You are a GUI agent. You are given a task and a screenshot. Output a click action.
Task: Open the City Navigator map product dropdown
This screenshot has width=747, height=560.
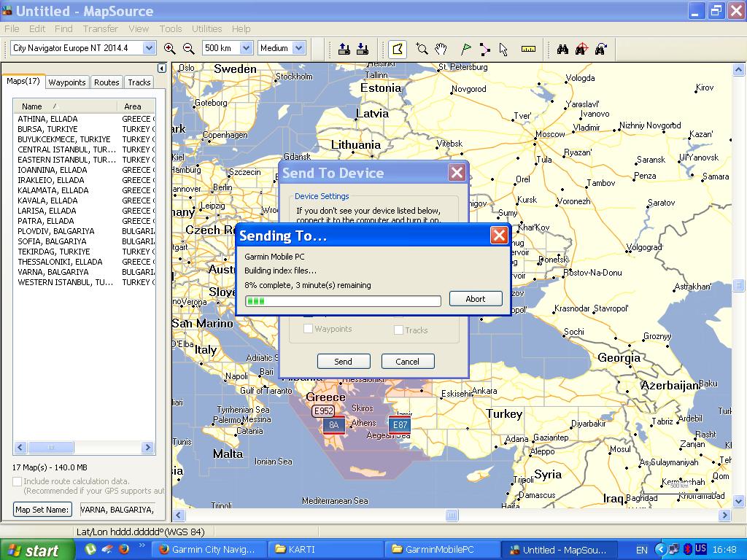[x=149, y=48]
